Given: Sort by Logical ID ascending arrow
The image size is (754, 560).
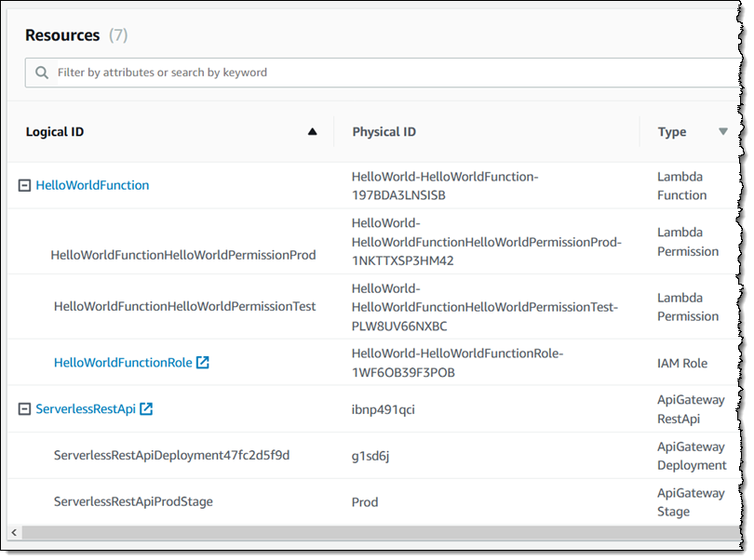Looking at the screenshot, I should click(312, 132).
